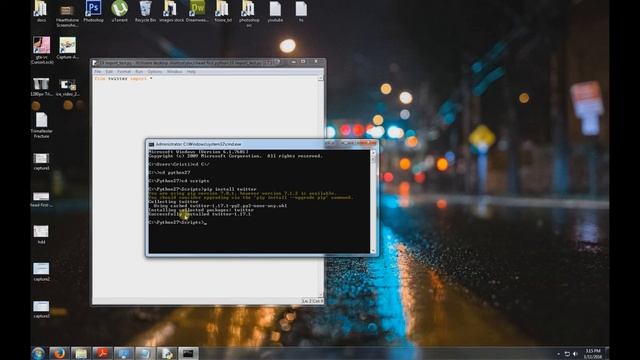This screenshot has width=640, height=360.
Task: Open the Windows Start menu orb
Action: point(38,353)
